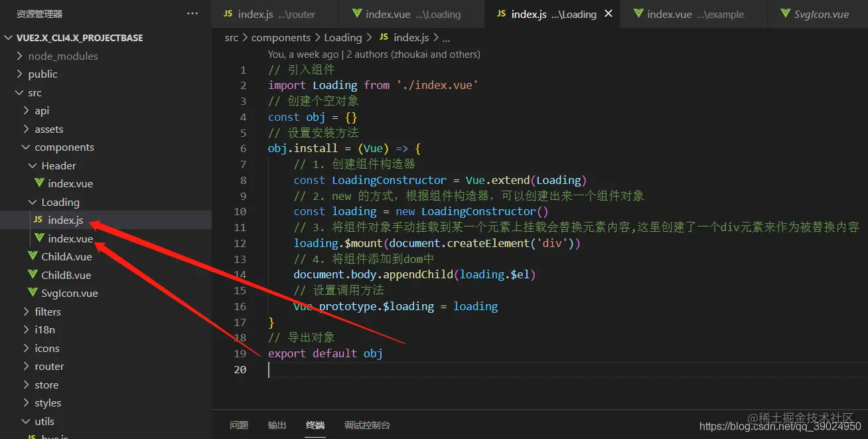Close the active index.js Loading tab
This screenshot has width=868, height=439.
coord(608,14)
